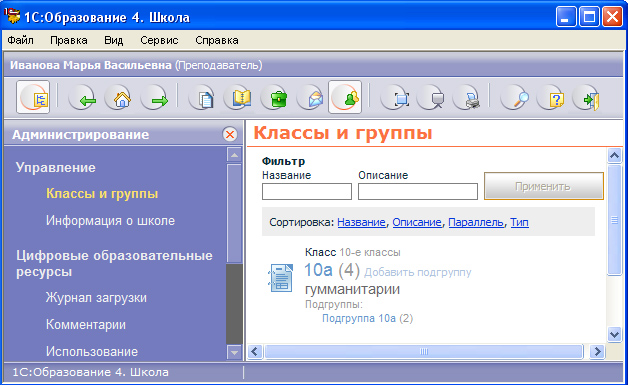Screen dimensions: 628x385
Task: Open the green briefcase portfolio icon
Action: (275, 97)
